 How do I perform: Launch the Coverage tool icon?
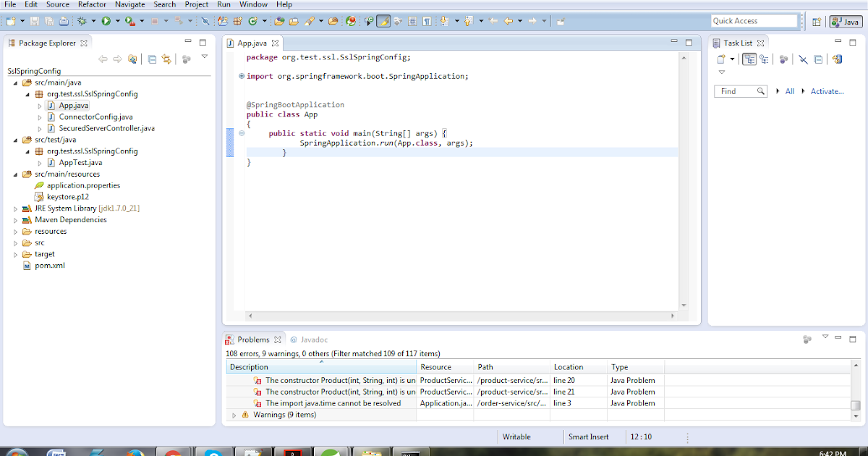128,21
